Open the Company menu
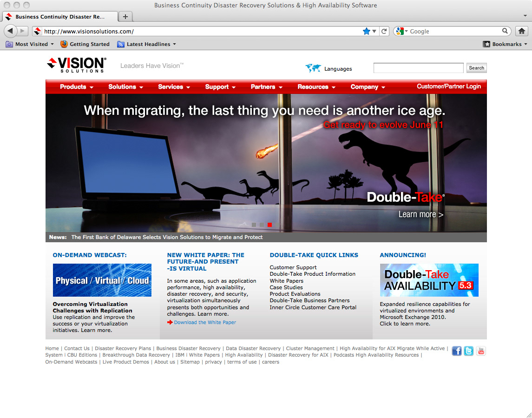Viewport: 532px width, 418px height. point(368,87)
